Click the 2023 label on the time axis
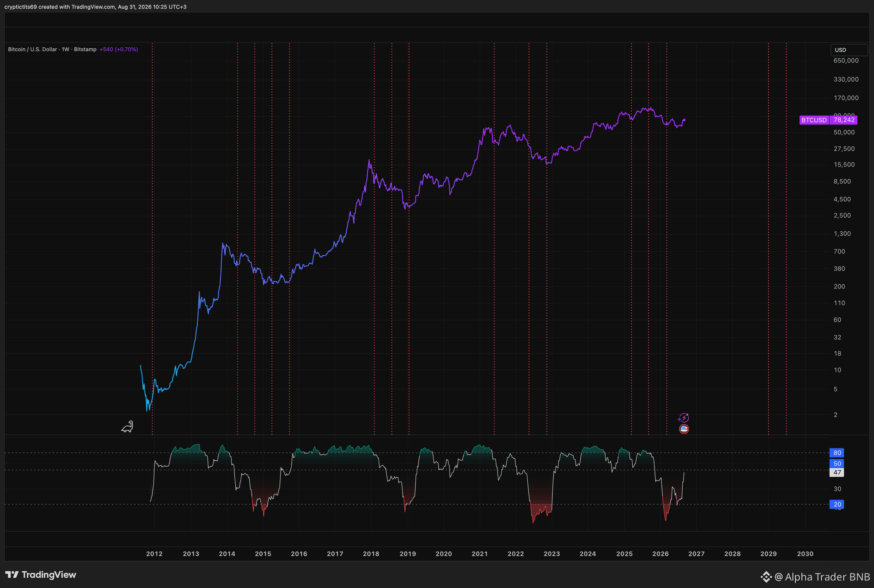 point(552,554)
